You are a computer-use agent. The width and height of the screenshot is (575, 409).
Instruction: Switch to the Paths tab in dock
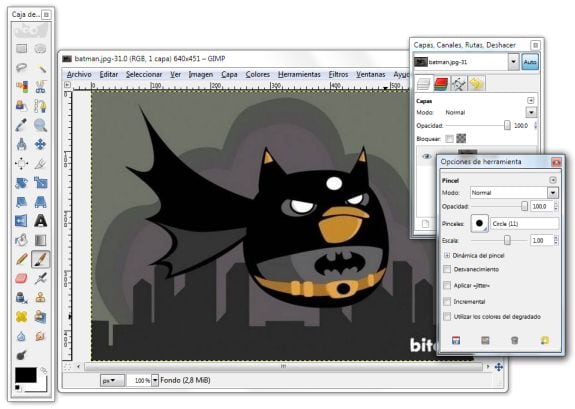458,84
